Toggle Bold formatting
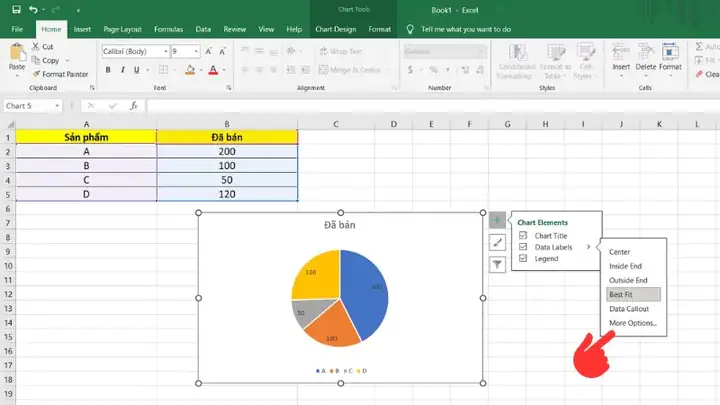The width and height of the screenshot is (720, 405). point(108,70)
